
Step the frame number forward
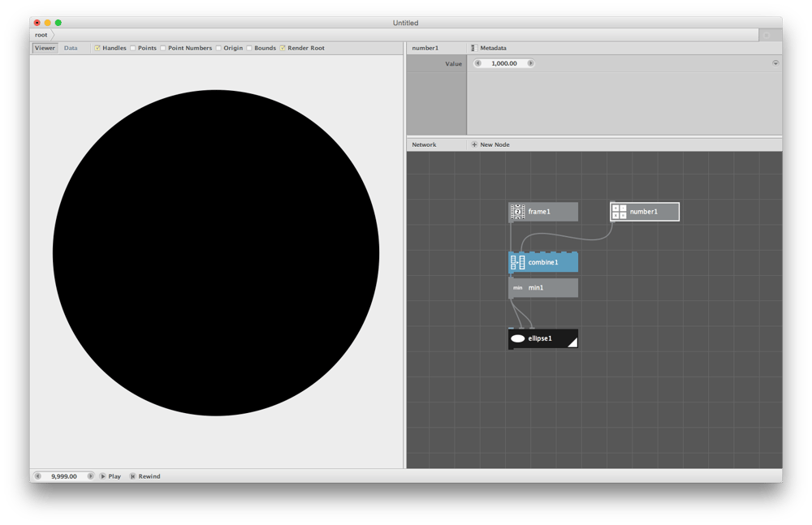[90, 476]
